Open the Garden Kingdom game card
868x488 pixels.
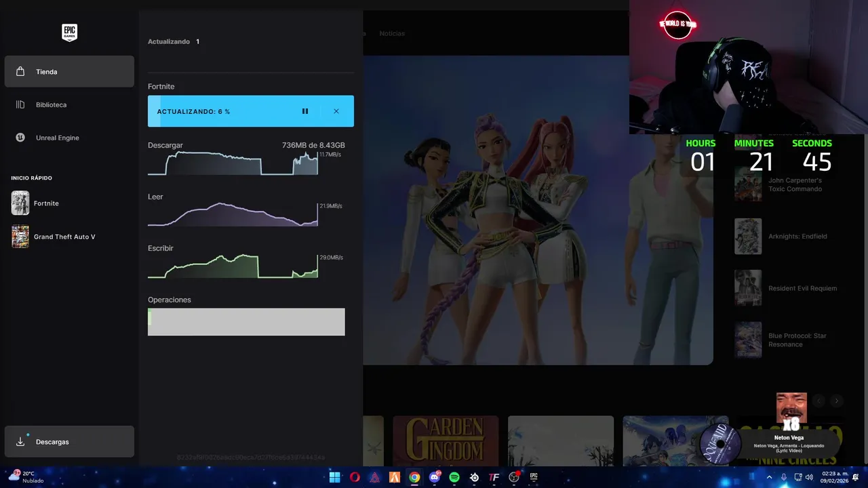pyautogui.click(x=446, y=441)
